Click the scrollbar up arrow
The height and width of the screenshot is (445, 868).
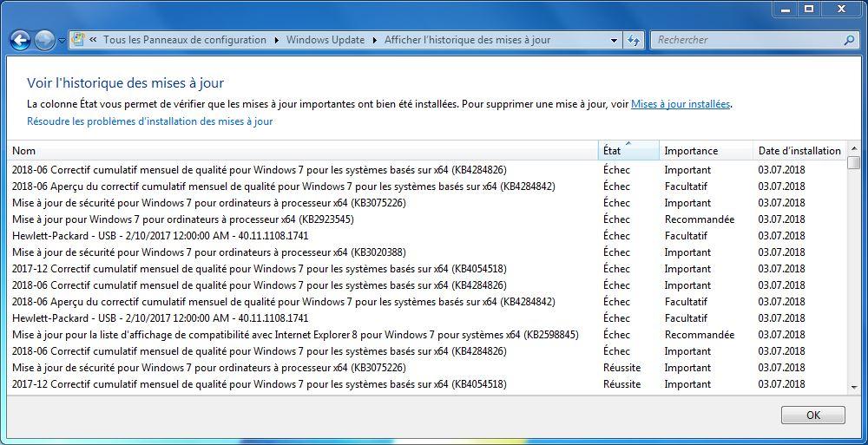pyautogui.click(x=853, y=147)
